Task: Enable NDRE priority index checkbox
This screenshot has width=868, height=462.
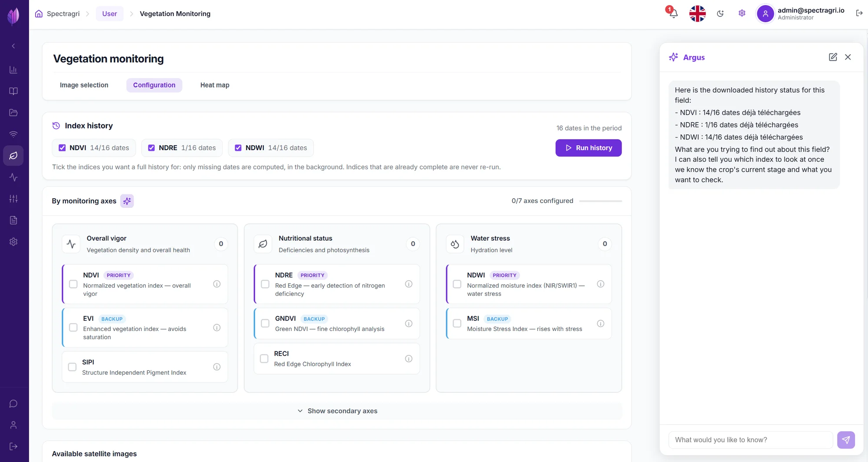Action: 265,284
